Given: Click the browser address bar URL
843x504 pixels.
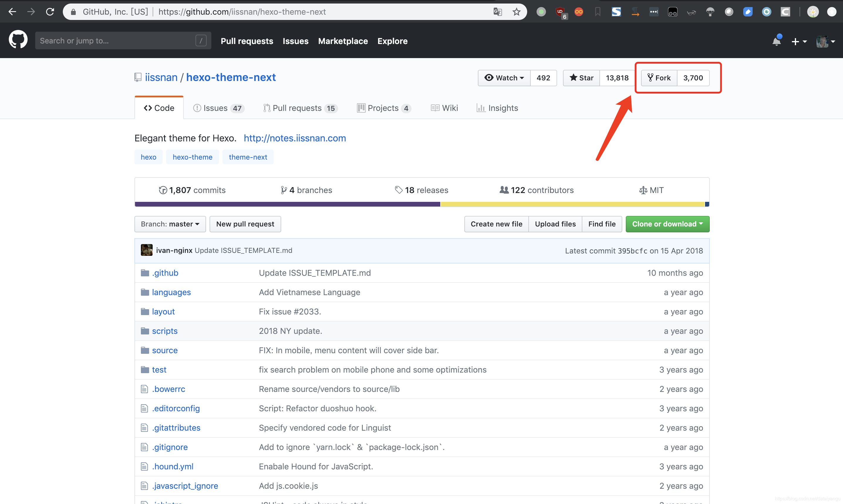Looking at the screenshot, I should 242,12.
